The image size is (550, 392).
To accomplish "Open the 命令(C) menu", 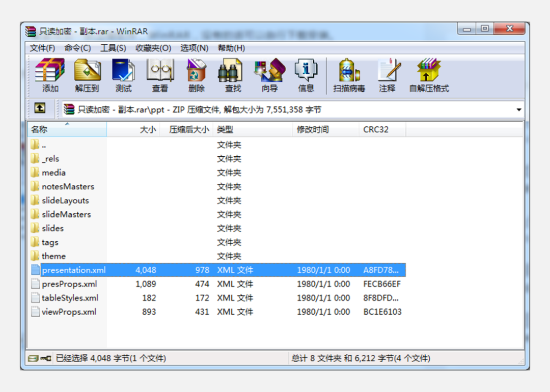I will coord(77,48).
